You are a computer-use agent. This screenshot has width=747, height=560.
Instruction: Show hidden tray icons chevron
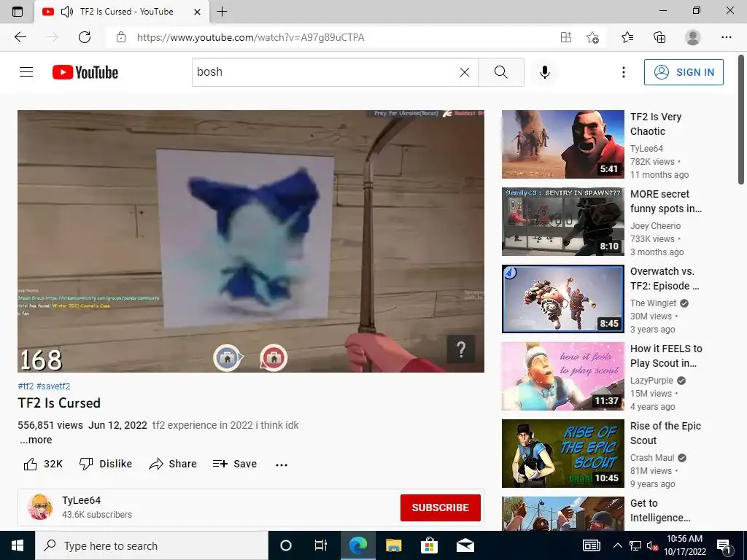pyautogui.click(x=617, y=545)
